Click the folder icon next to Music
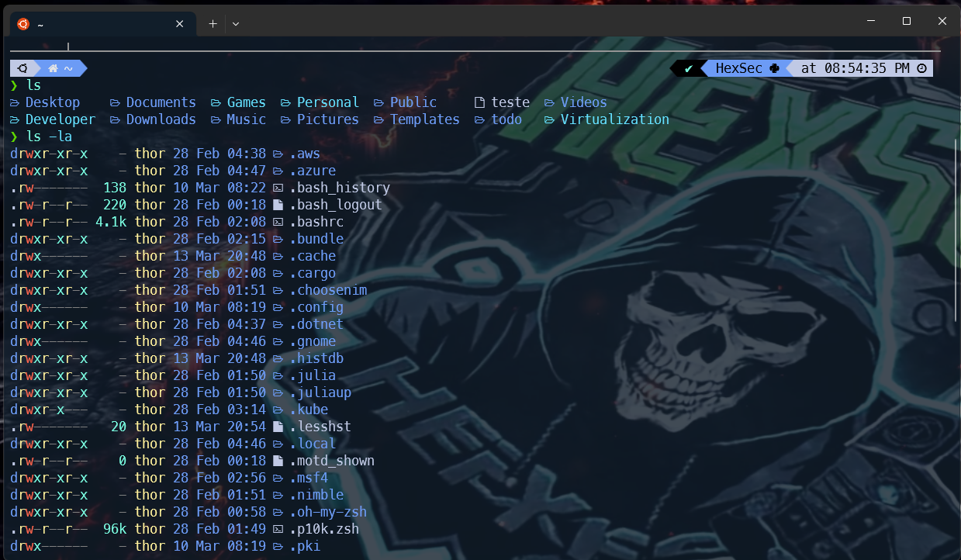 [x=216, y=119]
